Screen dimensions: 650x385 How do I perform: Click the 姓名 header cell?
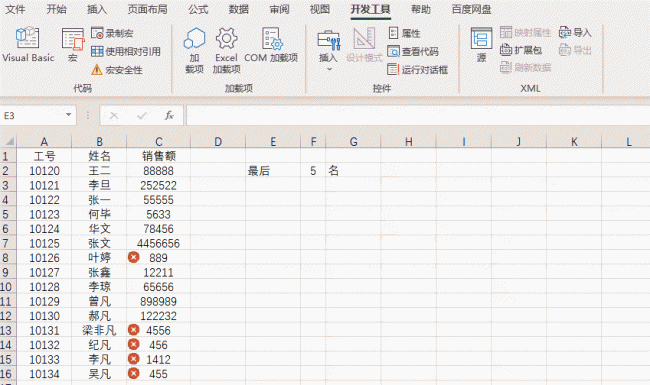point(99,156)
